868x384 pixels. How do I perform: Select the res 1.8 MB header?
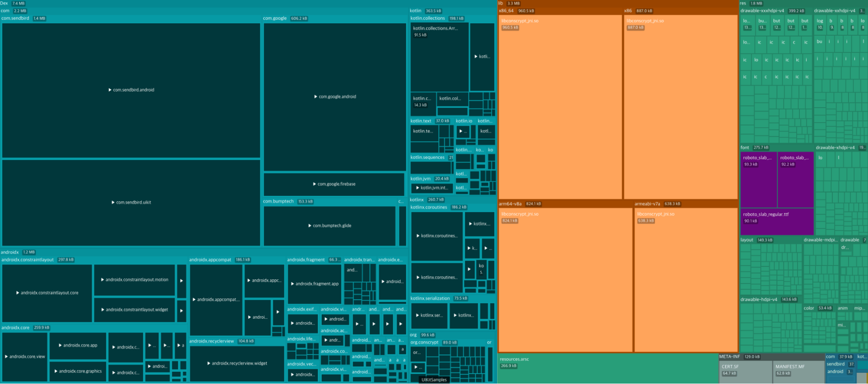coord(751,3)
